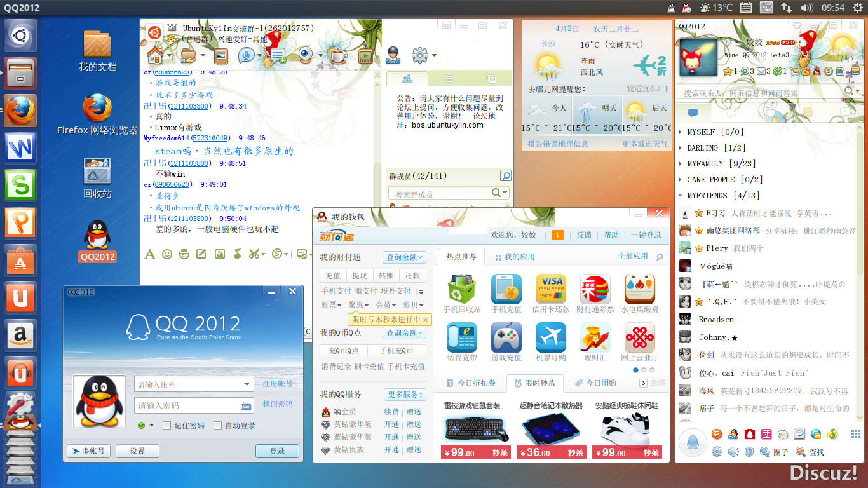Open the account dropdown in QQ login
The height and width of the screenshot is (488, 868).
tap(247, 384)
